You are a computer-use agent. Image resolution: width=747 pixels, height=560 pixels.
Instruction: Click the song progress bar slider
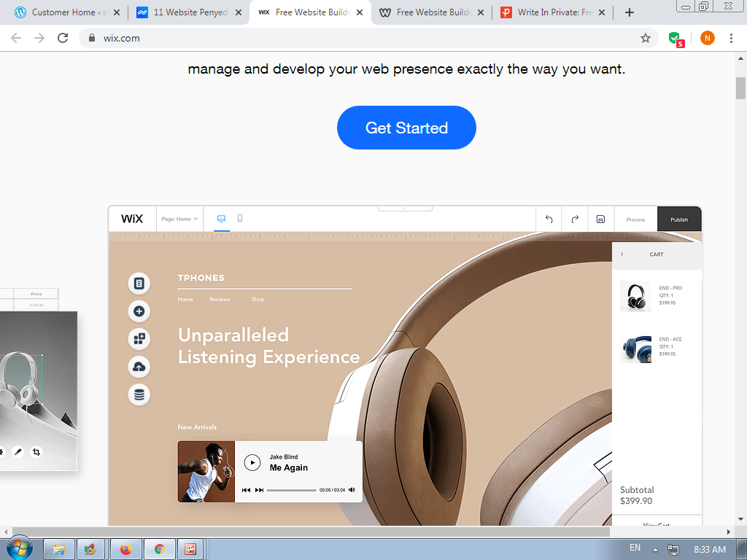pos(291,490)
